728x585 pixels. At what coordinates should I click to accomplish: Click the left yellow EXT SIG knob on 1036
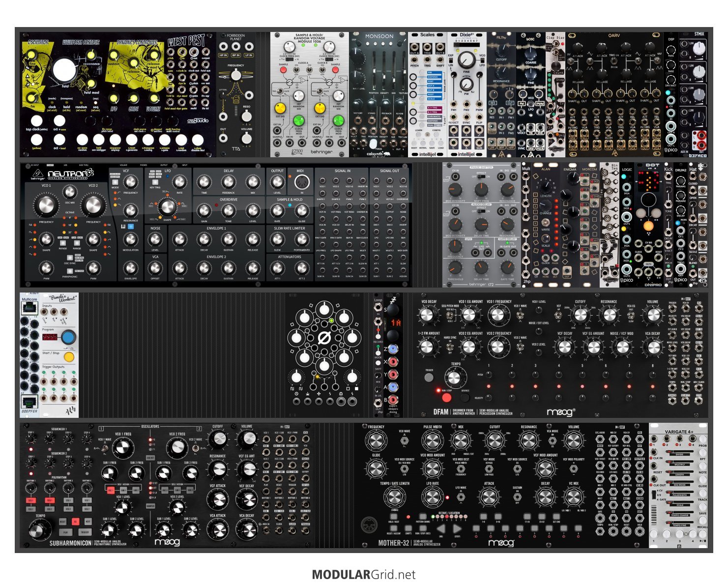[x=280, y=108]
